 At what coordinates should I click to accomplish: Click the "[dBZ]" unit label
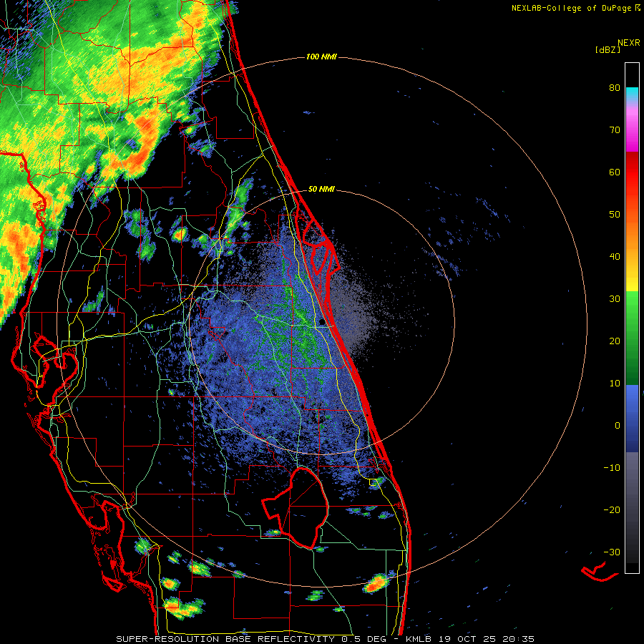tap(608, 50)
